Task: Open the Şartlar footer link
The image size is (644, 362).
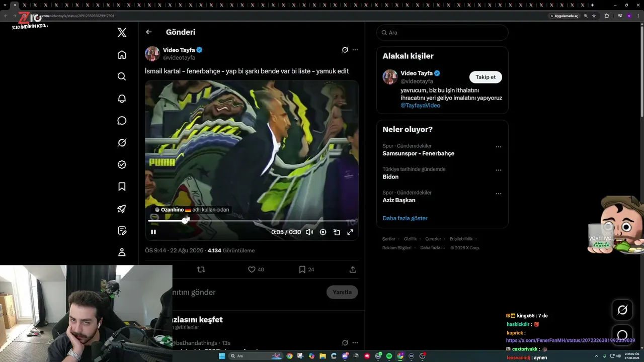Action: [388, 239]
